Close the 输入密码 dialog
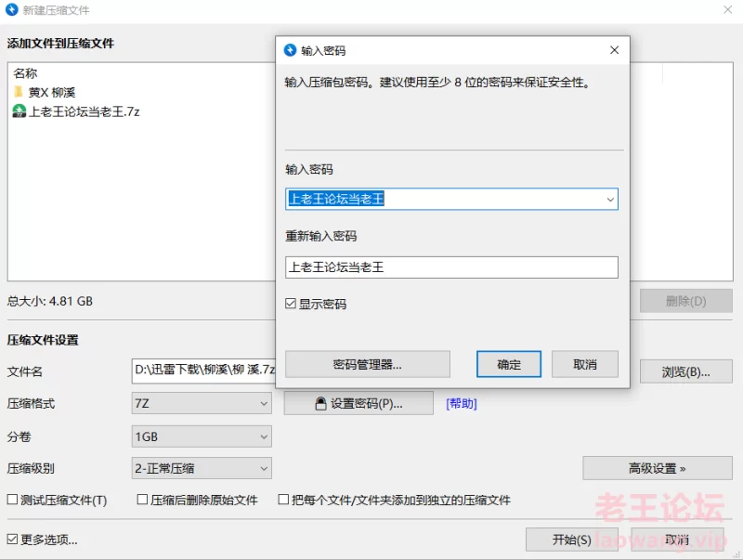The width and height of the screenshot is (743, 560). pos(614,50)
